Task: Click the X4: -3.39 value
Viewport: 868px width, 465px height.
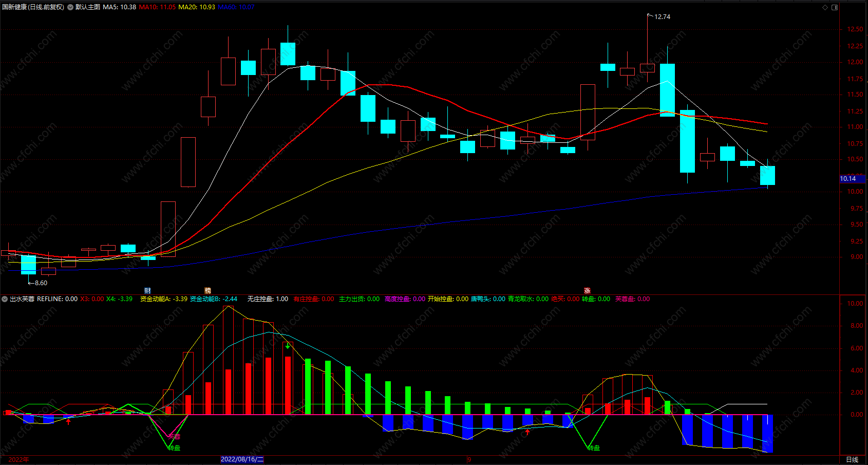Action: coord(119,299)
